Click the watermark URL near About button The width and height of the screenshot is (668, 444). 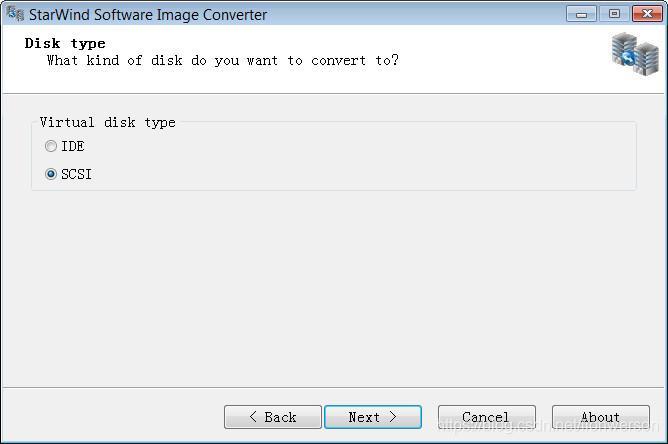(x=549, y=424)
